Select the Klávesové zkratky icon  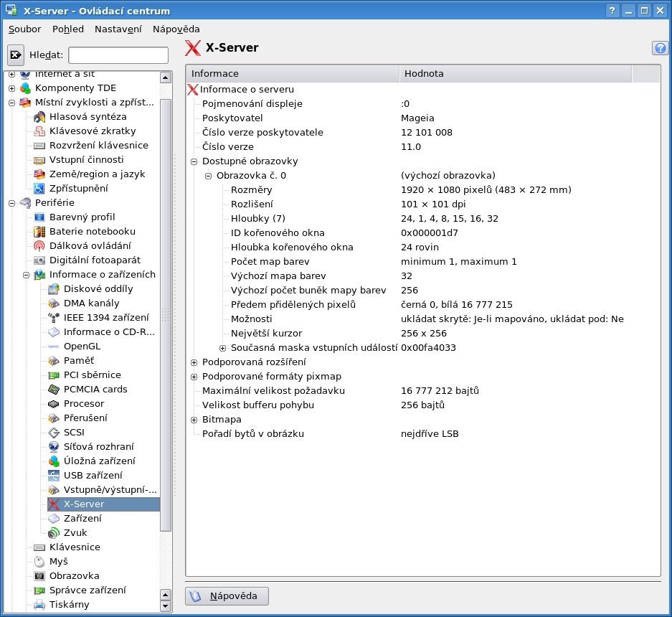click(x=39, y=131)
